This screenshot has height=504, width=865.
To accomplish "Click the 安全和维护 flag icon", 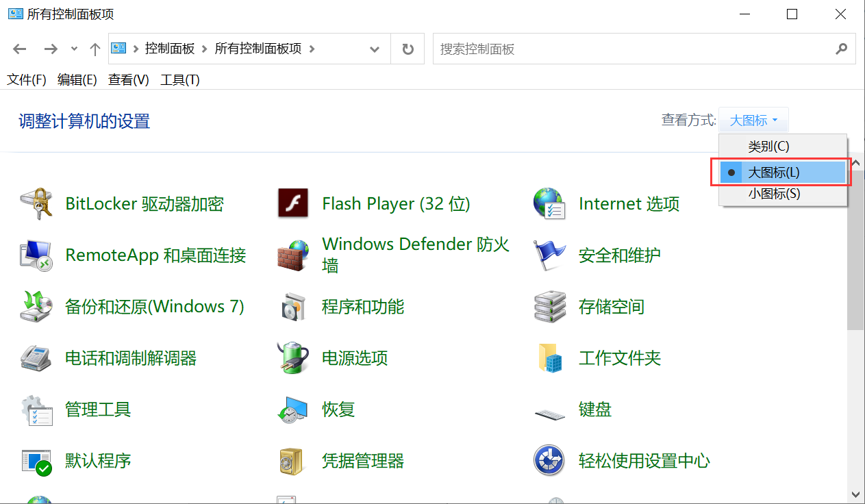I will coord(549,255).
